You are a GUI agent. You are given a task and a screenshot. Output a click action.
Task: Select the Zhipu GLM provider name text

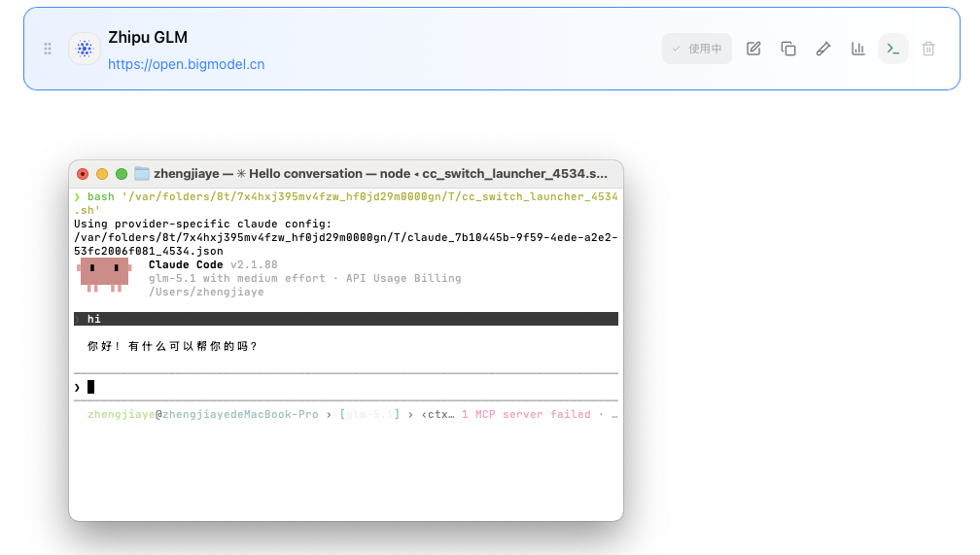(x=148, y=38)
